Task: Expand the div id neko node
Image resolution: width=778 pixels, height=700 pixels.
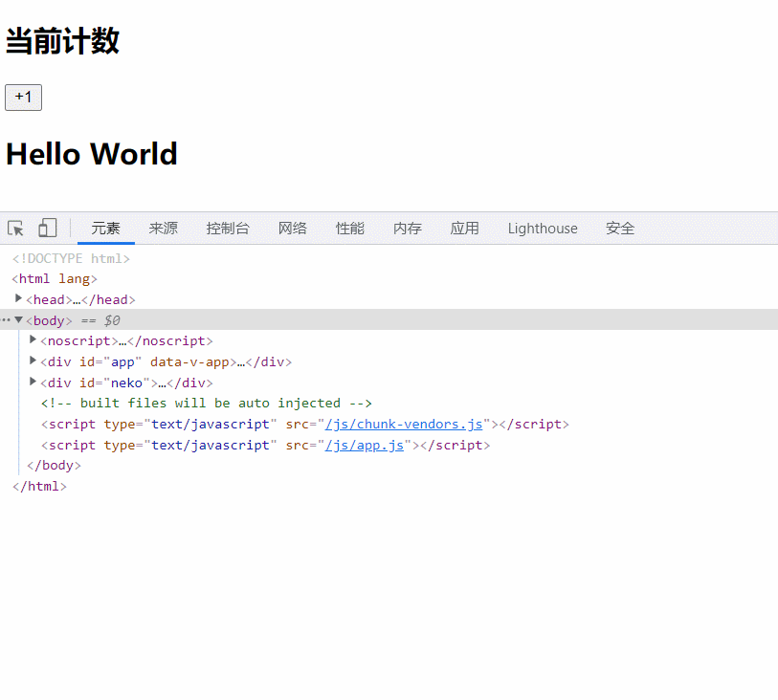Action: coord(33,383)
